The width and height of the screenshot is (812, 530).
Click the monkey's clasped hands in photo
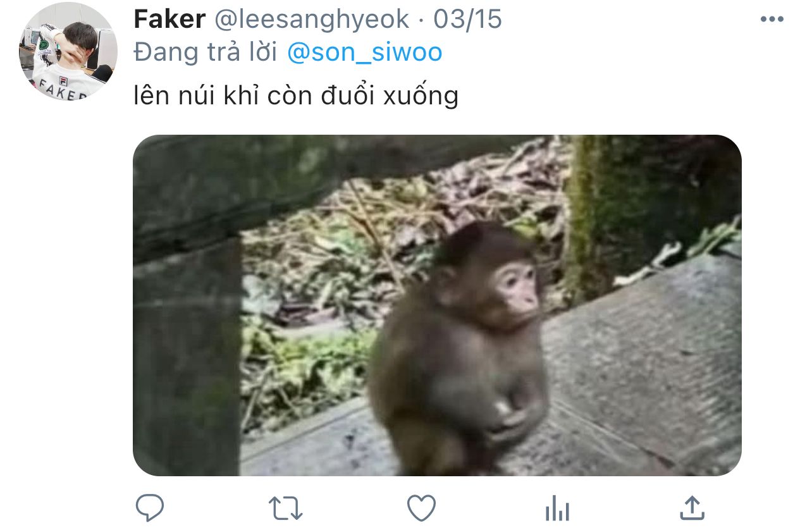pos(508,417)
